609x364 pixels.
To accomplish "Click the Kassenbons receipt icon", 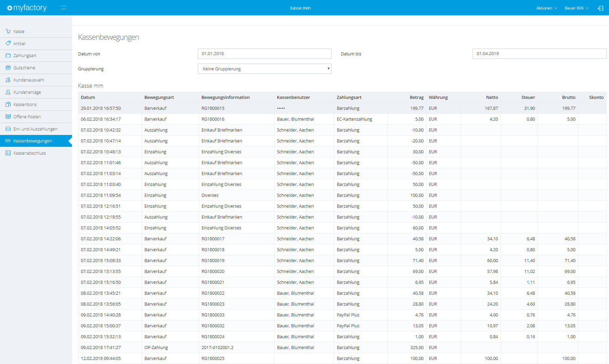I will 8,104.
